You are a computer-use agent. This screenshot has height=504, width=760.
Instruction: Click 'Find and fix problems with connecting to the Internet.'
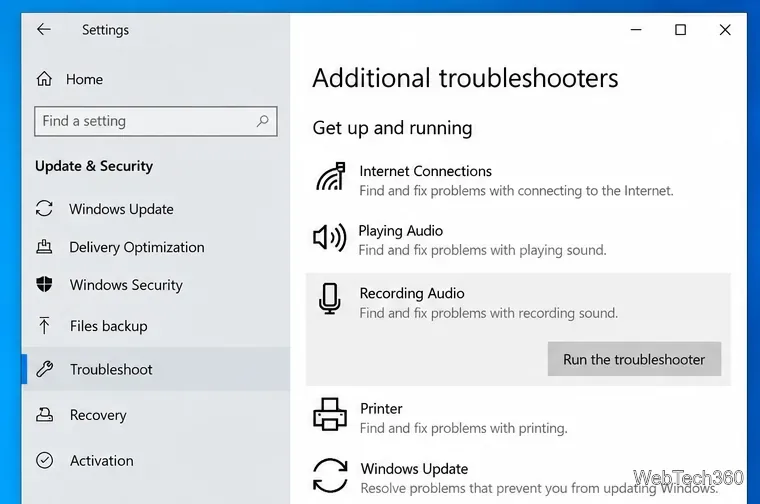tap(516, 190)
